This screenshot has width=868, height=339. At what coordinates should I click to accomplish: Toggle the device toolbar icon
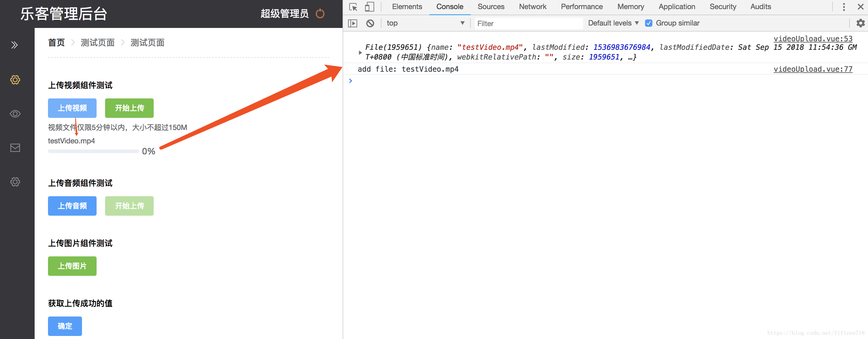[369, 7]
